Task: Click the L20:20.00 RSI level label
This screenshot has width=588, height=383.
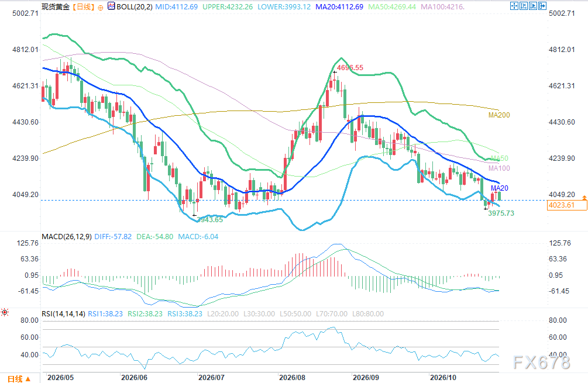Action: click(223, 314)
